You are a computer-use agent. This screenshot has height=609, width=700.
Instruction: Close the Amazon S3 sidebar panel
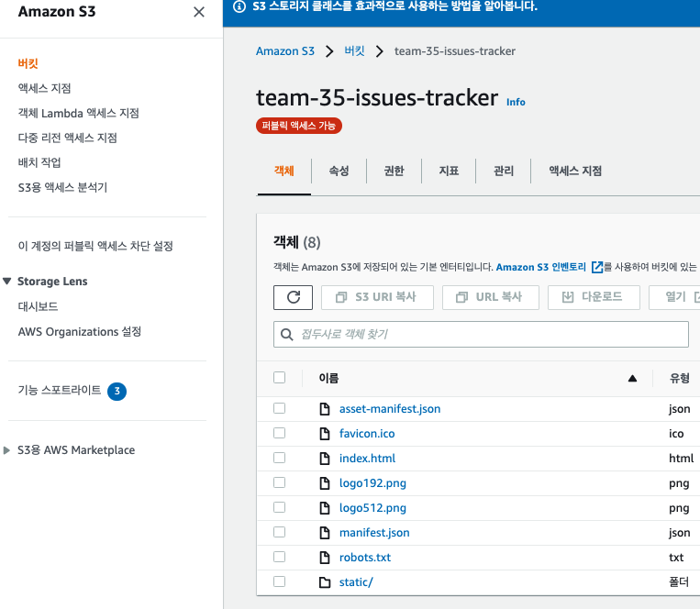point(199,12)
